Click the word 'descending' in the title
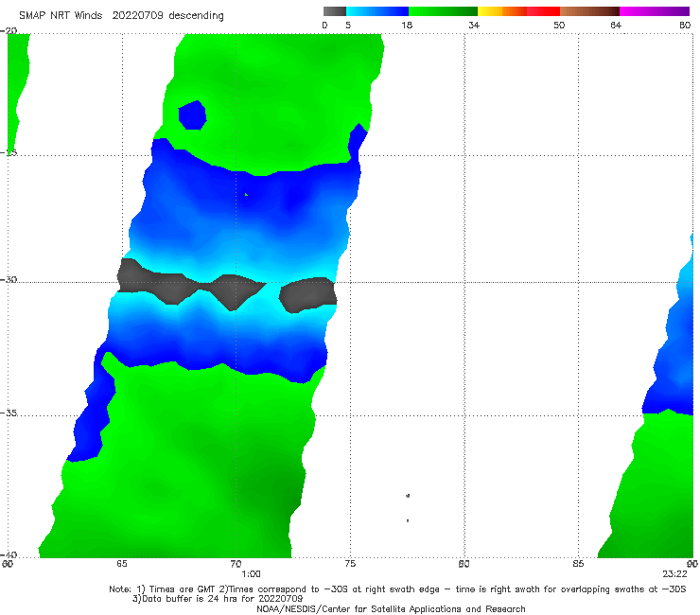 (197, 16)
